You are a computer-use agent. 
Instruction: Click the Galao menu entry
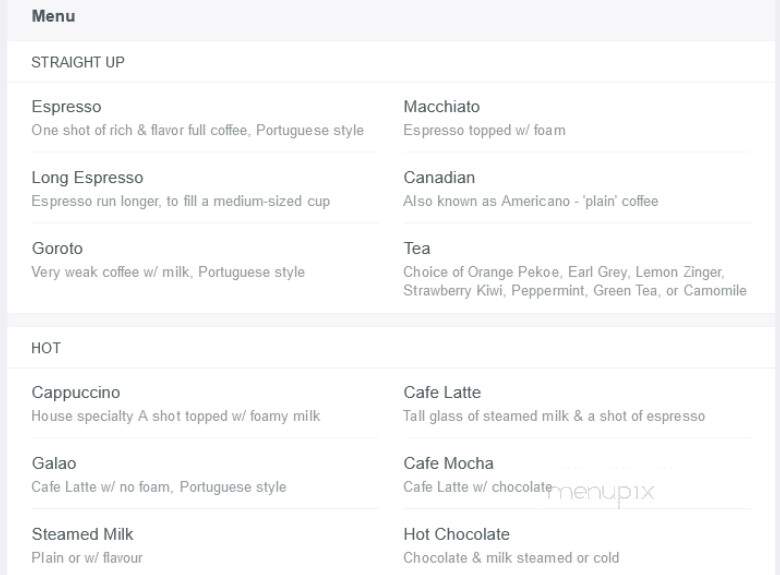pyautogui.click(x=54, y=463)
